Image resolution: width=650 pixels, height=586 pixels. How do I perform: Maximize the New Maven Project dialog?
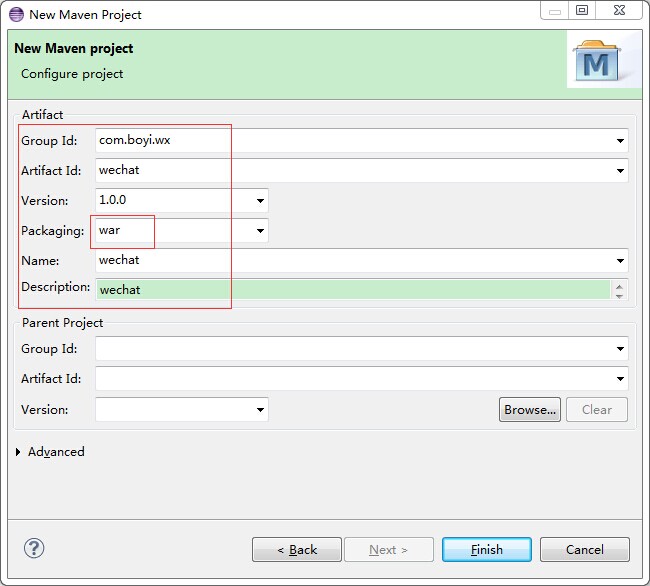pyautogui.click(x=582, y=10)
